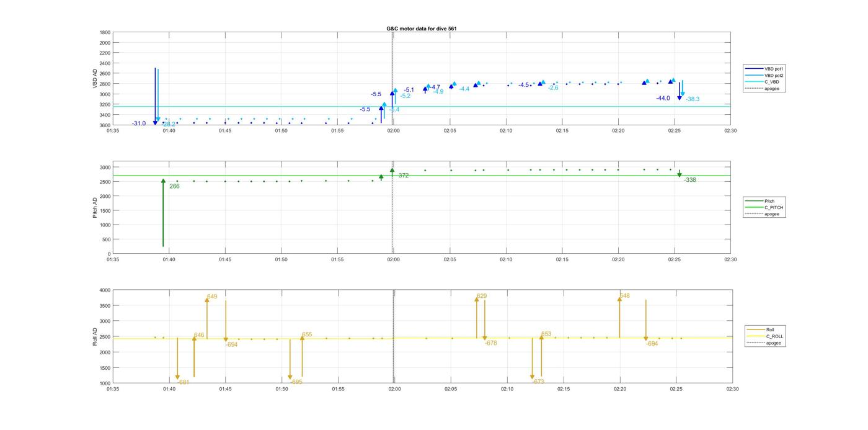Click the "653" label in Roll plot
The image size is (868, 430).
pos(546,334)
